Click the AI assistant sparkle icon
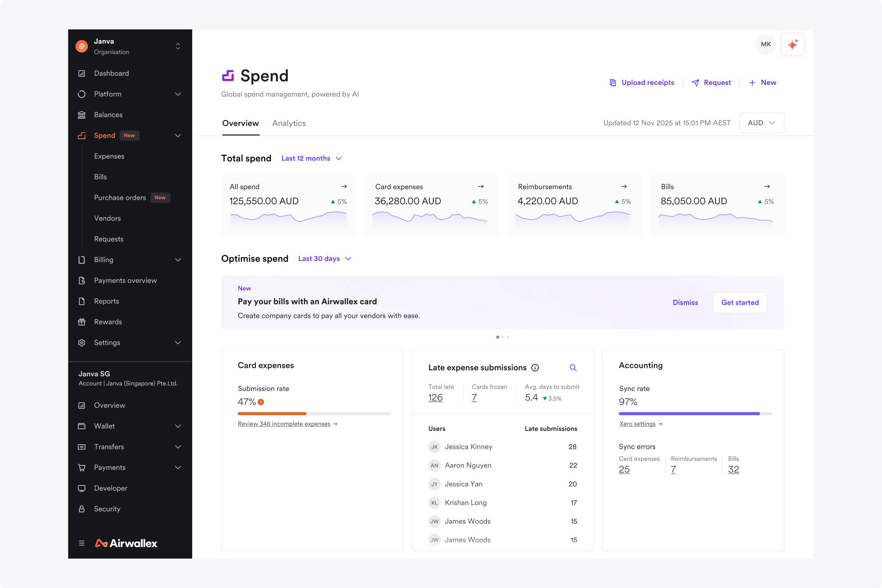882x588 pixels. click(792, 44)
